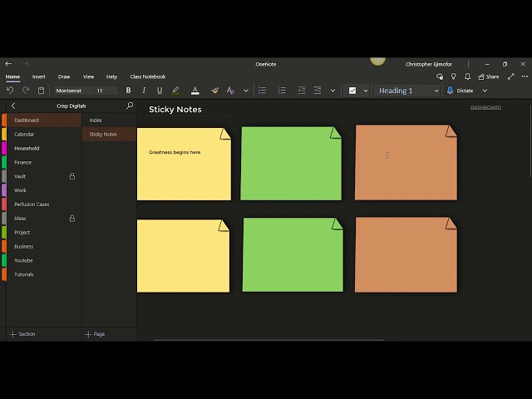Open the Draw tab
This screenshot has height=399, width=532.
[x=64, y=76]
